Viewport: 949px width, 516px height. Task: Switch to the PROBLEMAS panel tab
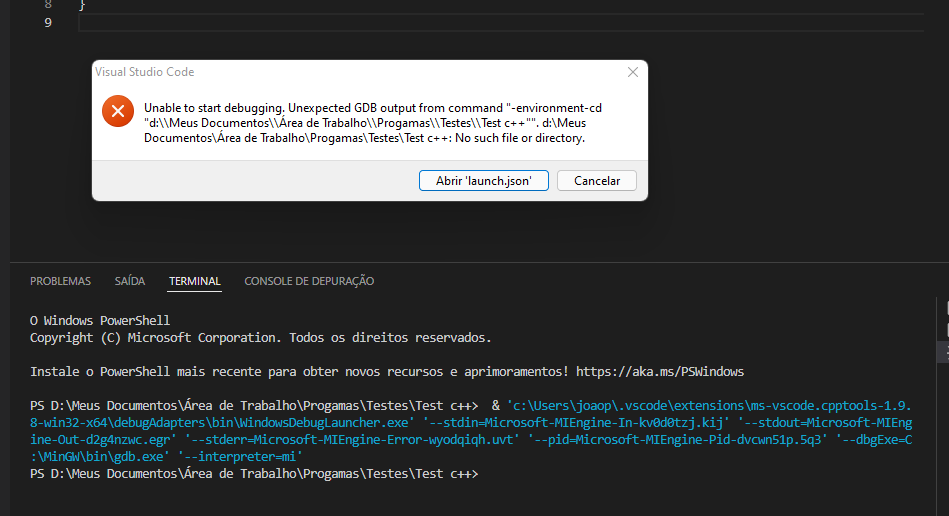(x=61, y=281)
